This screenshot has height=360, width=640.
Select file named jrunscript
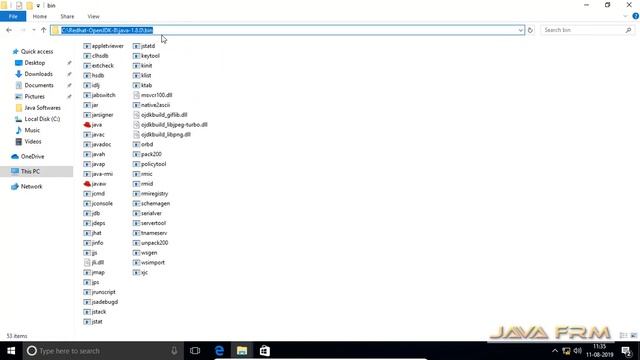(x=104, y=292)
